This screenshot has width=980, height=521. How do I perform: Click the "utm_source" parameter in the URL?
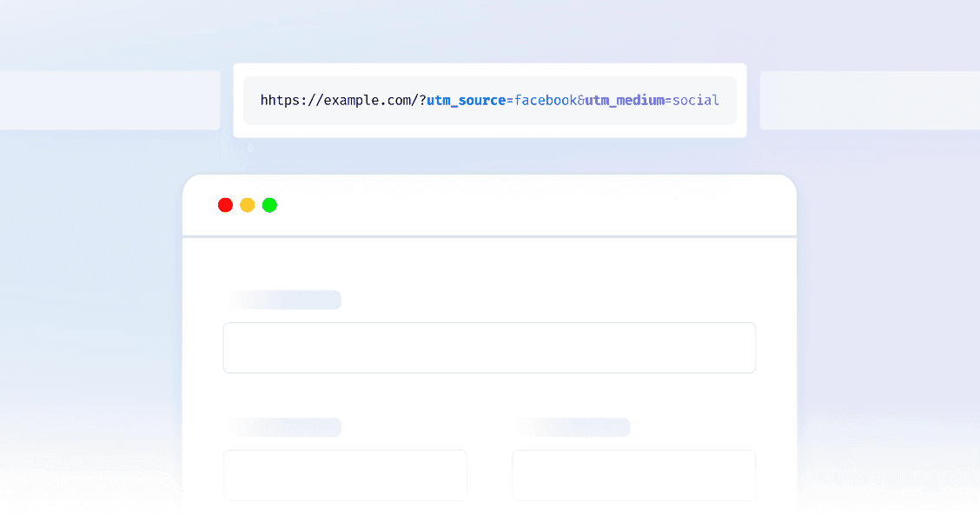click(x=466, y=100)
